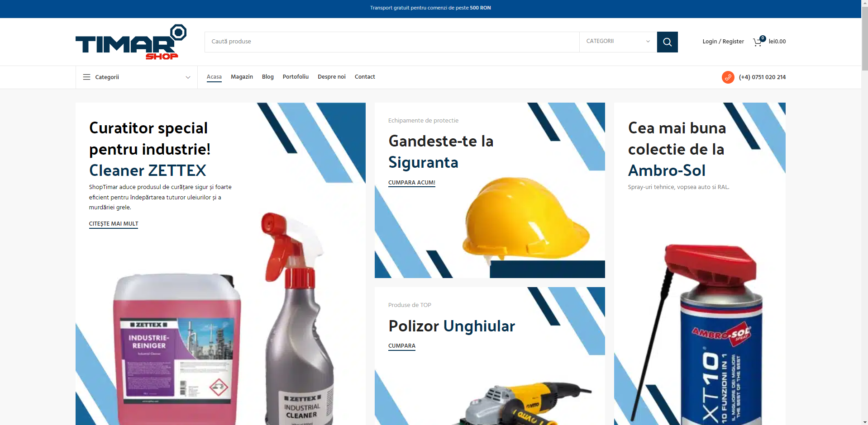Open the Blog section
Image resolution: width=868 pixels, height=425 pixels.
pos(267,76)
